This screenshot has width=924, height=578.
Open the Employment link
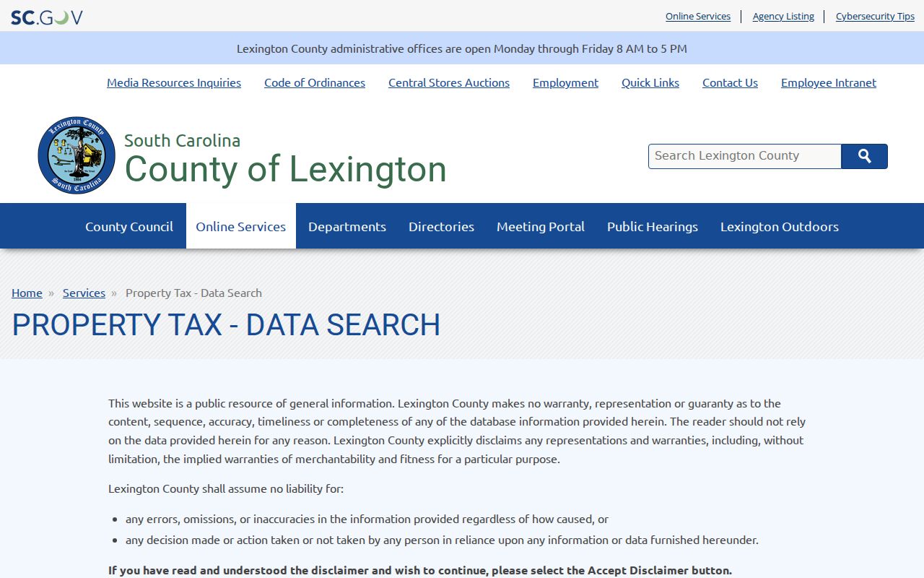click(x=565, y=82)
